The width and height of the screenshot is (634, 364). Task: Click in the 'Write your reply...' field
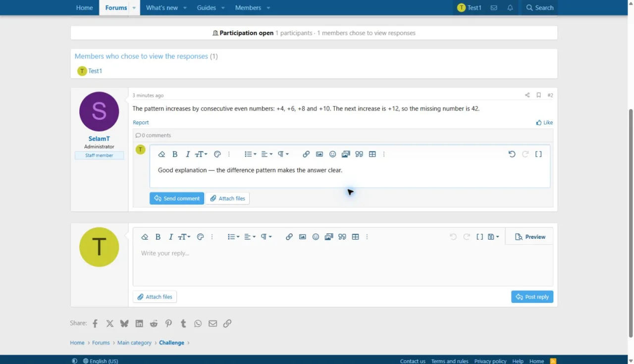pyautogui.click(x=343, y=265)
